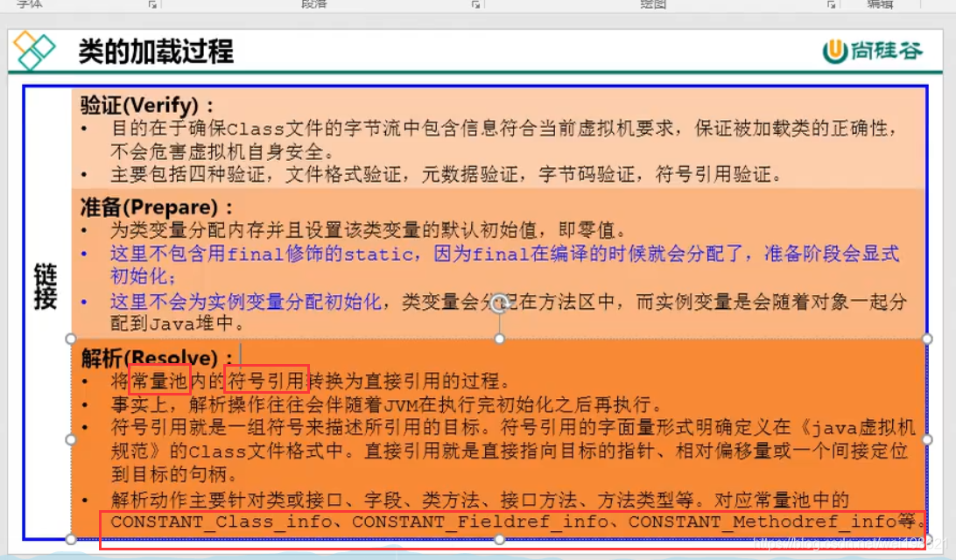Select the bottom-middle handle of the selected text box
This screenshot has height=560, width=956.
(499, 539)
